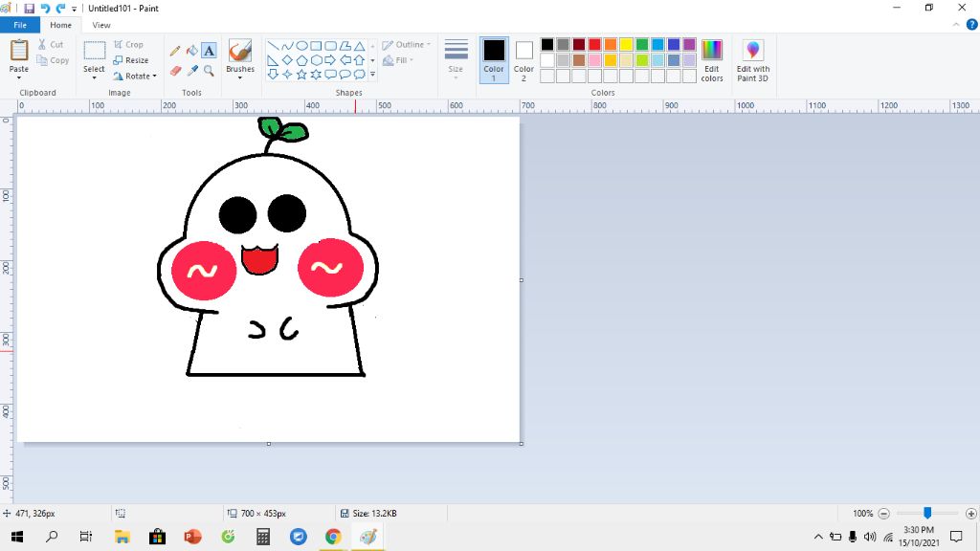Select the Color picker eyedropper tool
980x551 pixels.
(191, 71)
